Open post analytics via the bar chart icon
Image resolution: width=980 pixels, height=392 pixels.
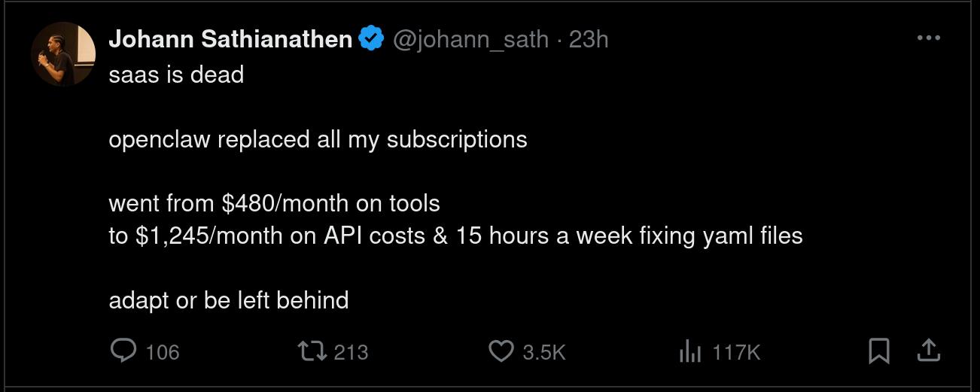pyautogui.click(x=689, y=351)
